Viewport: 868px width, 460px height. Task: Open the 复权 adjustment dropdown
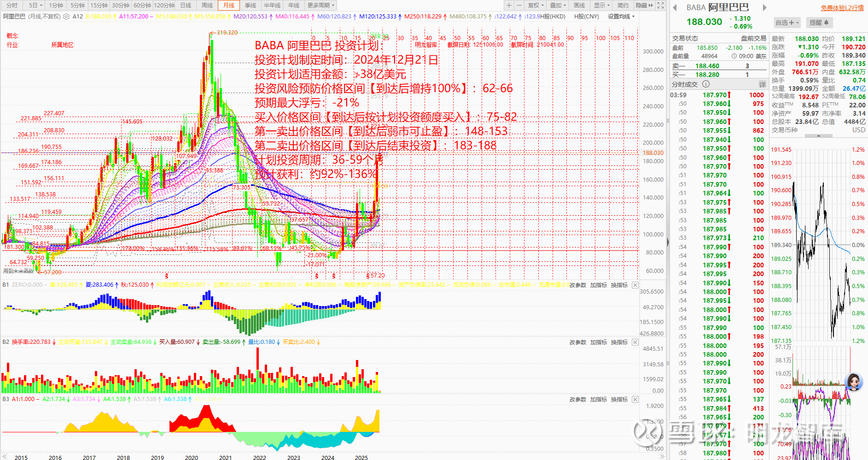pos(536,6)
